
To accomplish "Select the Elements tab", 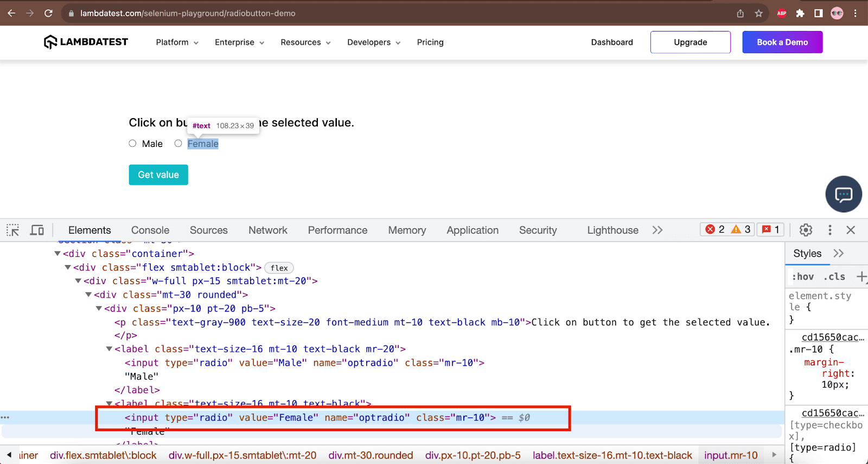I will click(90, 230).
